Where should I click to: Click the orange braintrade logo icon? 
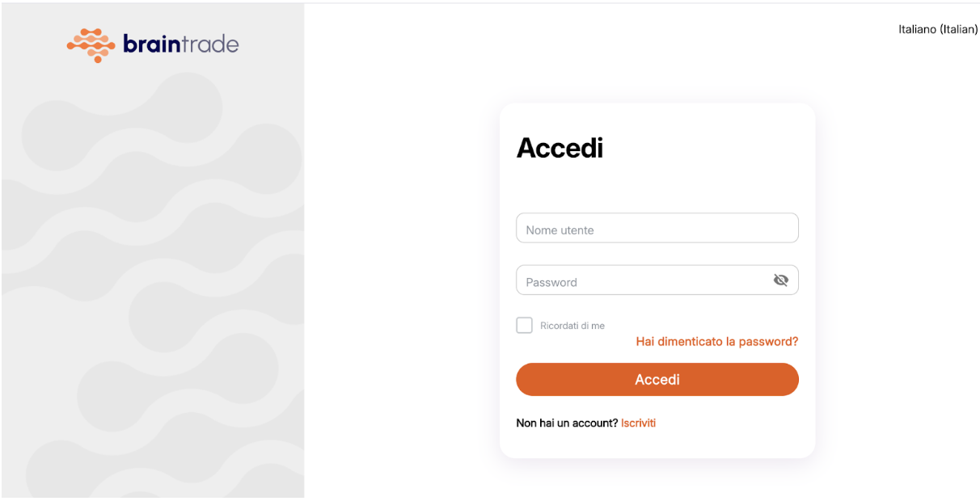point(91,45)
